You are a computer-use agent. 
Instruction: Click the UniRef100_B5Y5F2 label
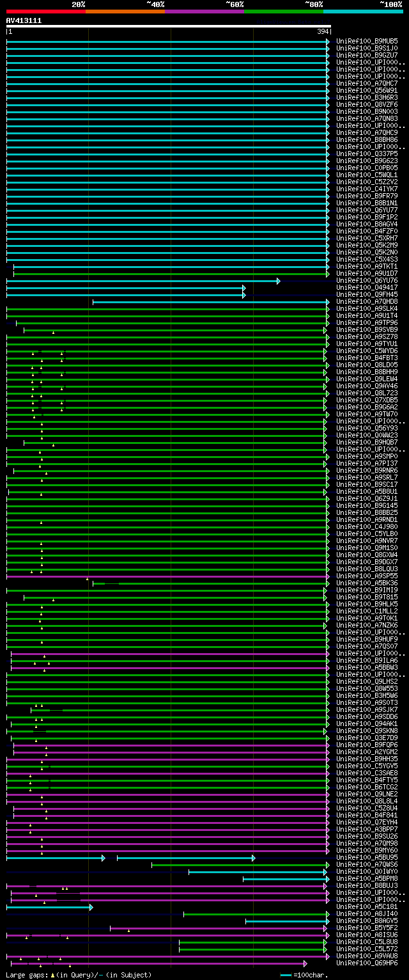(x=367, y=928)
